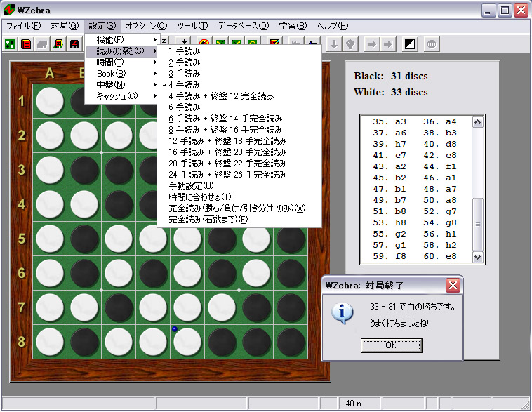The width and height of the screenshot is (532, 412).
Task: Open the ツール(T) menu
Action: pos(192,26)
